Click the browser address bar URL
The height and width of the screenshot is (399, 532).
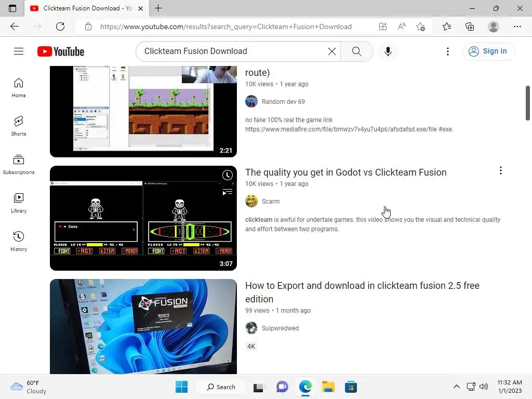(225, 26)
